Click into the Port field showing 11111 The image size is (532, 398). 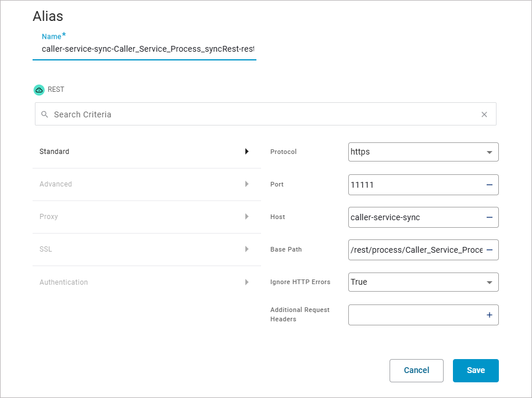415,185
